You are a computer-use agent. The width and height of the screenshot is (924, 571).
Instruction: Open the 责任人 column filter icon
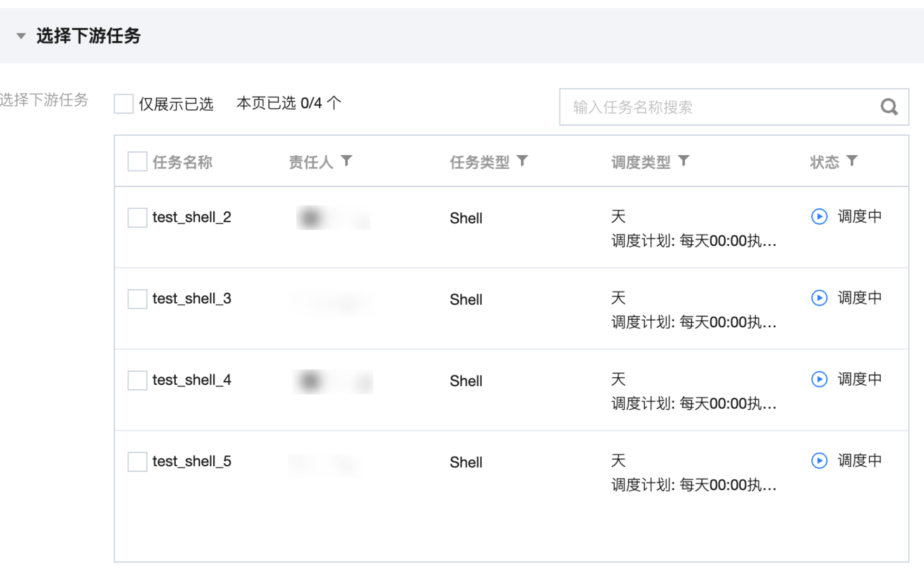pyautogui.click(x=346, y=161)
